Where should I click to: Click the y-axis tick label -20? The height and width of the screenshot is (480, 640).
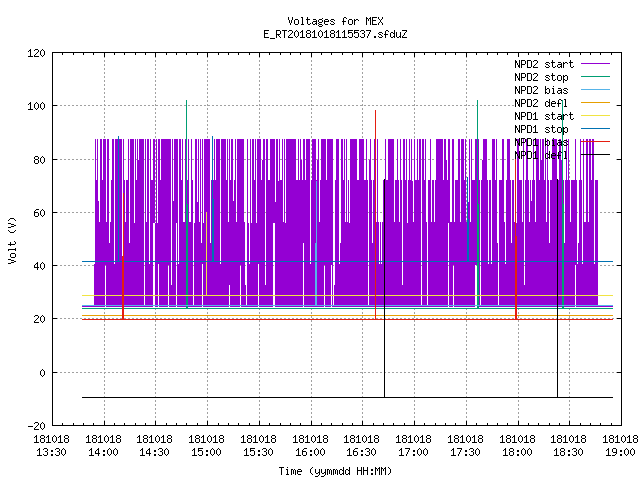pos(36,426)
